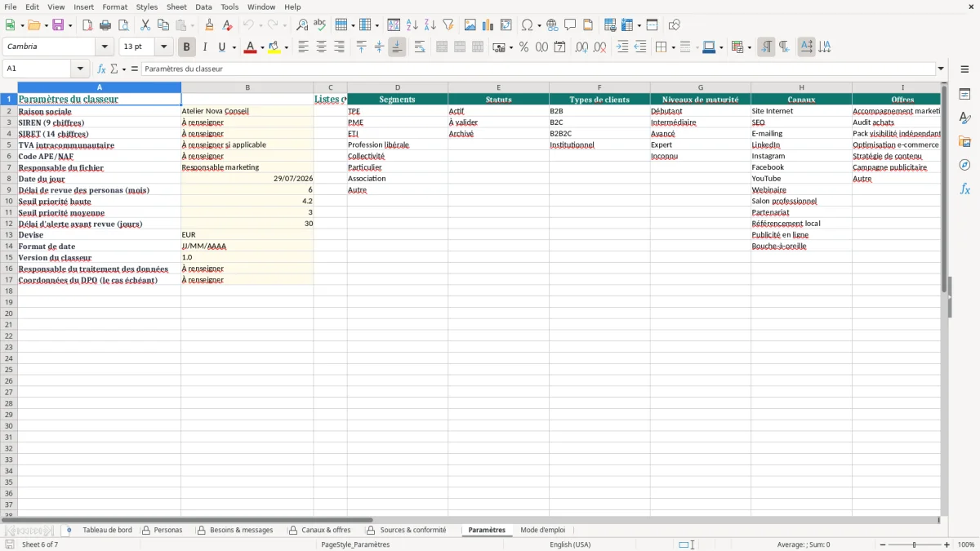
Task: Open the sidebar Properties panel
Action: (964, 94)
